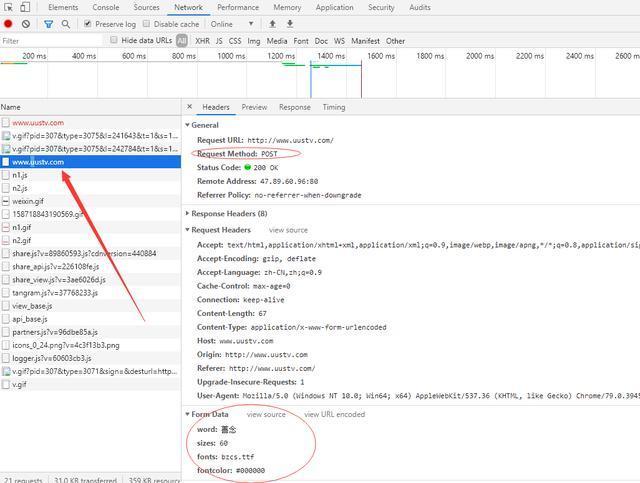Switch to the Response detail tab
Image resolution: width=640 pixels, height=483 pixels.
click(x=295, y=107)
